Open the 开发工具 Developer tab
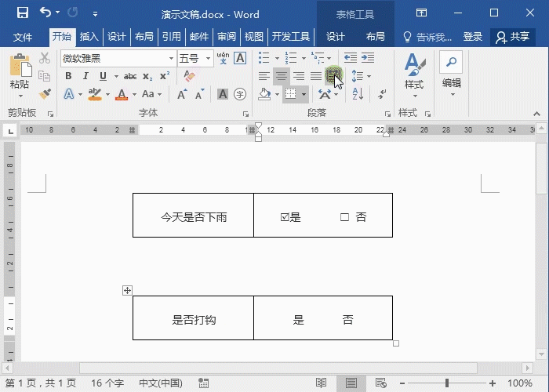 291,37
